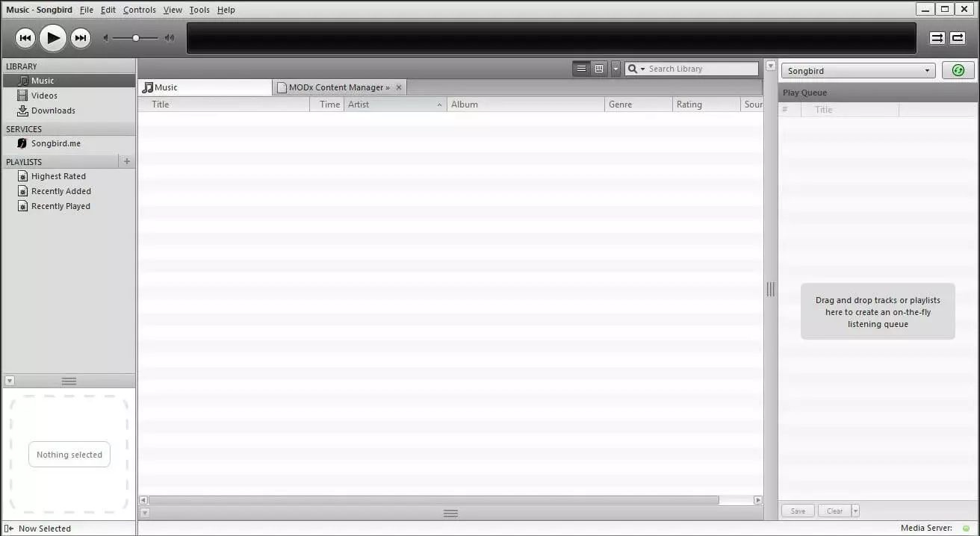Screen dimensions: 980x536
Task: Switch to the Music tab
Action: point(205,87)
